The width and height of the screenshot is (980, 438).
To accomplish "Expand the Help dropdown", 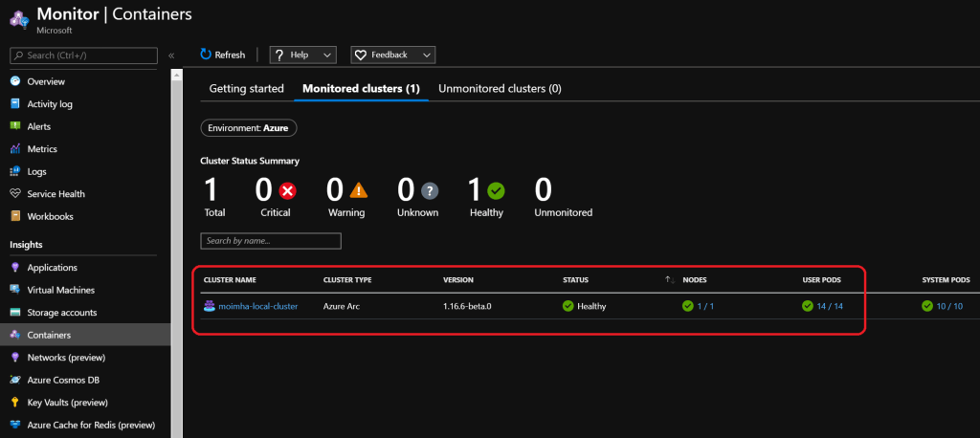I will click(x=302, y=55).
